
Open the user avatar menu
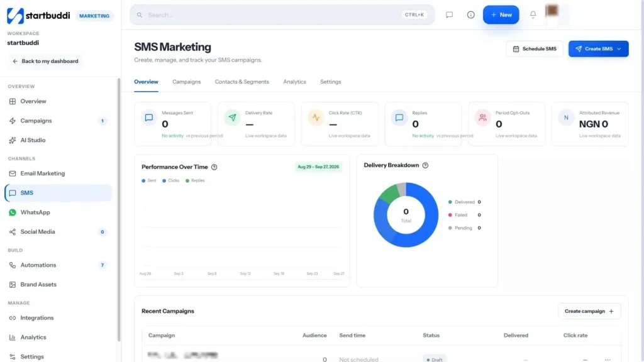coord(552,11)
